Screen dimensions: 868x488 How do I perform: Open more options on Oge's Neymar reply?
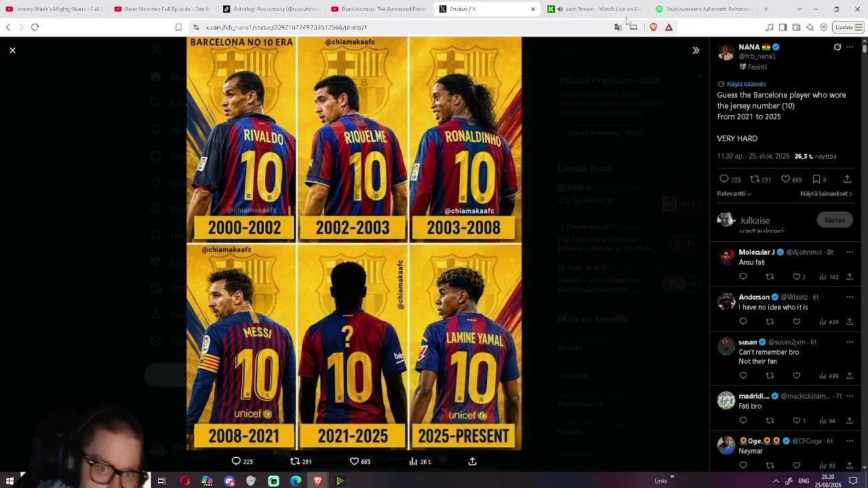[850, 441]
